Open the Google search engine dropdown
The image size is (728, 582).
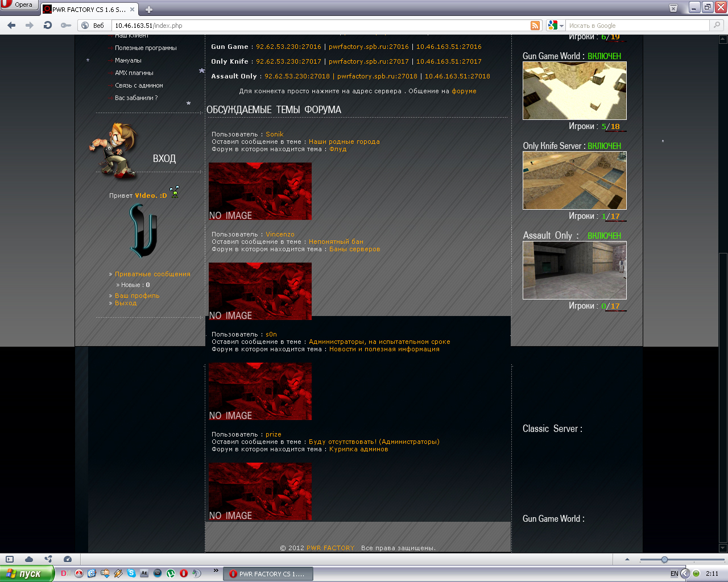[555, 26]
